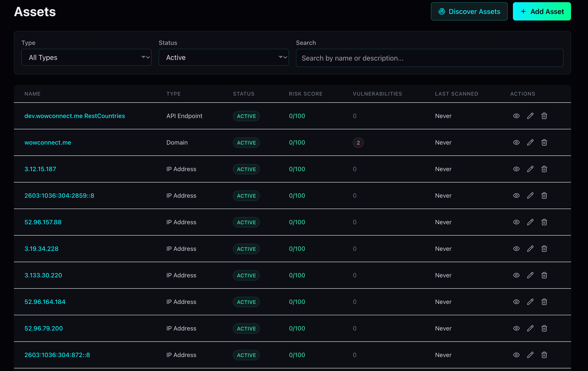This screenshot has height=371, width=588.
Task: Edit dev.wowconnect.me RestCountries asset with pencil
Action: click(x=530, y=116)
